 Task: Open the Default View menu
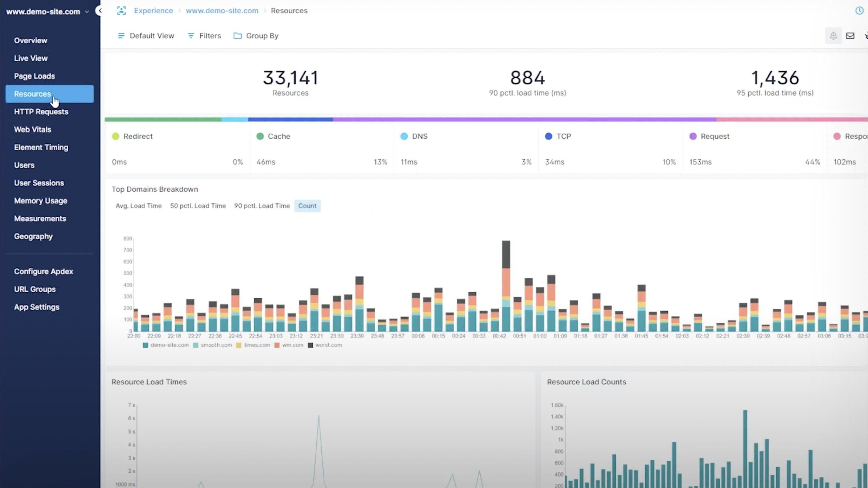pos(151,36)
